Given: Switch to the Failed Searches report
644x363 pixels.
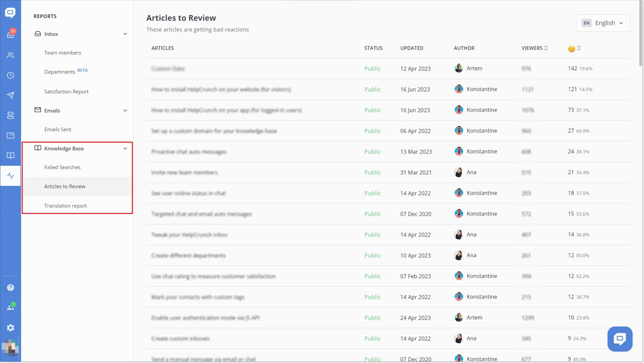Looking at the screenshot, I should 62,167.
